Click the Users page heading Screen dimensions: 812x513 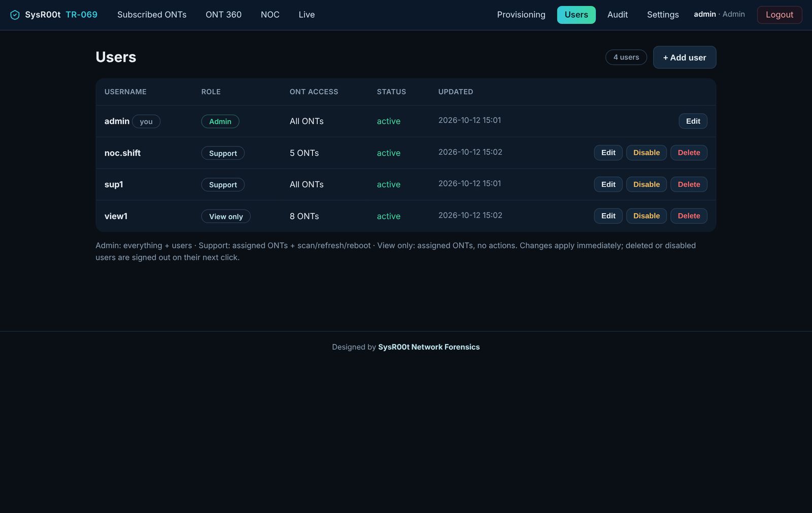click(x=116, y=57)
